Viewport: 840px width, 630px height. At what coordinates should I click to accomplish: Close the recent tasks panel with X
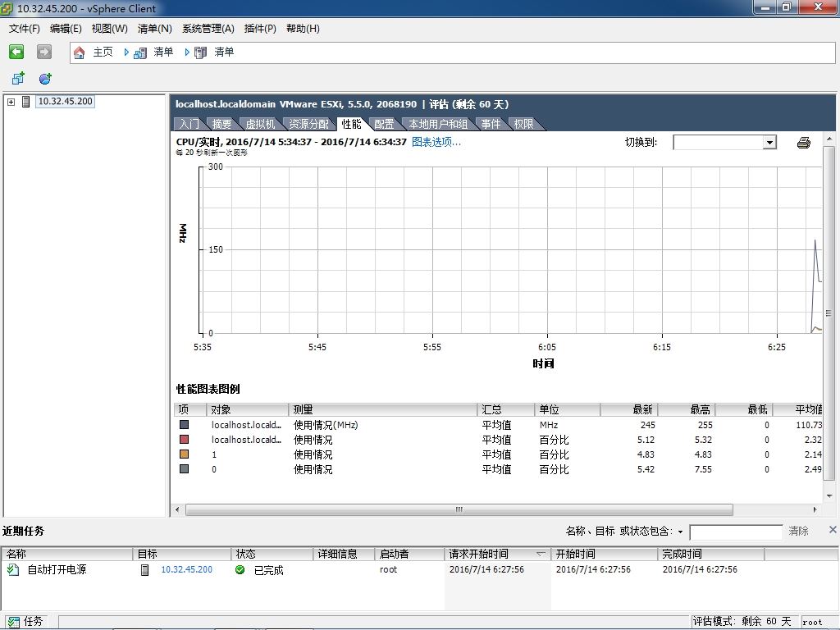pos(833,530)
